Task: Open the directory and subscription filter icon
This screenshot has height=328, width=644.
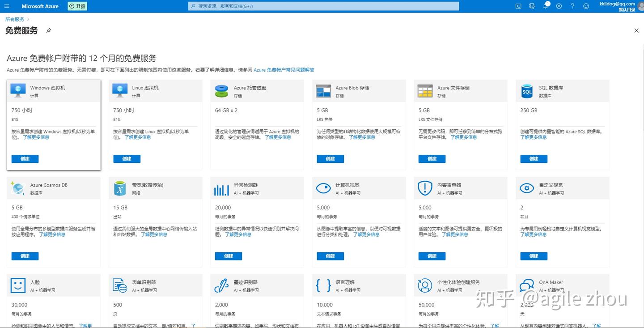Action: coord(532,6)
